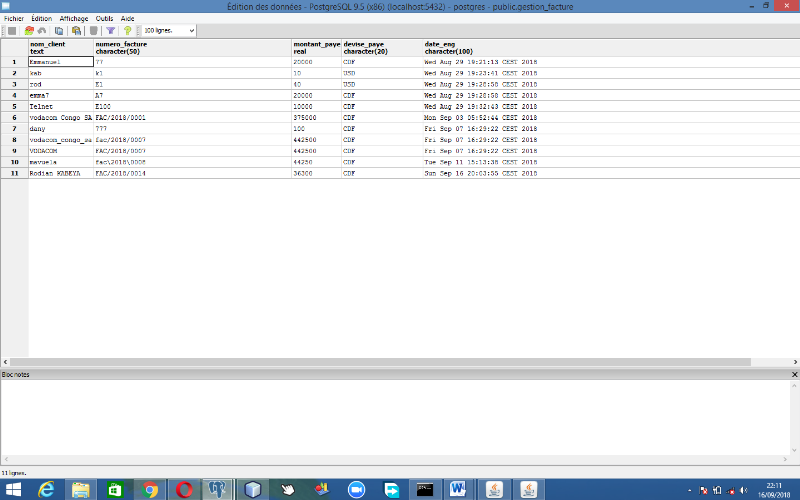This screenshot has height=500, width=800.
Task: Click the delete row (trash) icon
Action: pyautogui.click(x=93, y=31)
